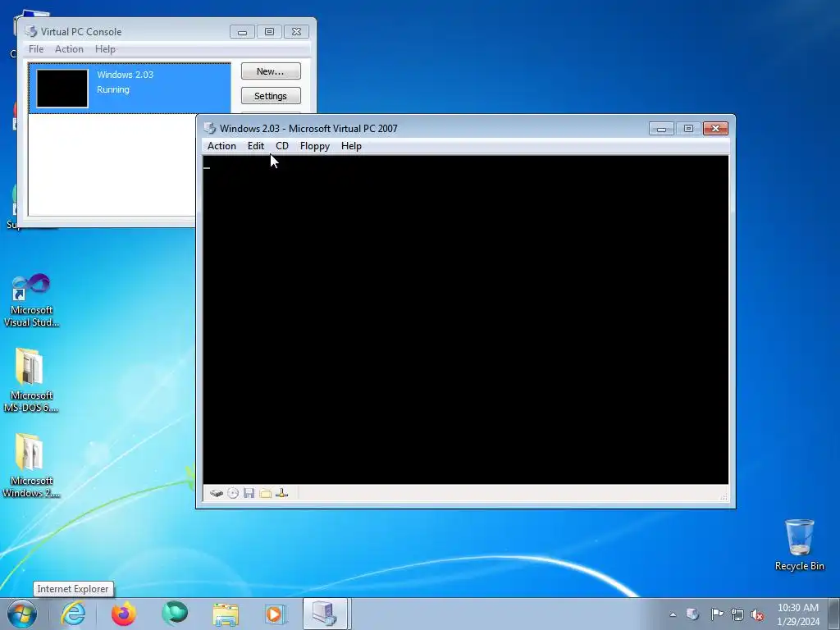This screenshot has width=840, height=630.
Task: Click the network adapter icon in VM status bar
Action: (282, 493)
